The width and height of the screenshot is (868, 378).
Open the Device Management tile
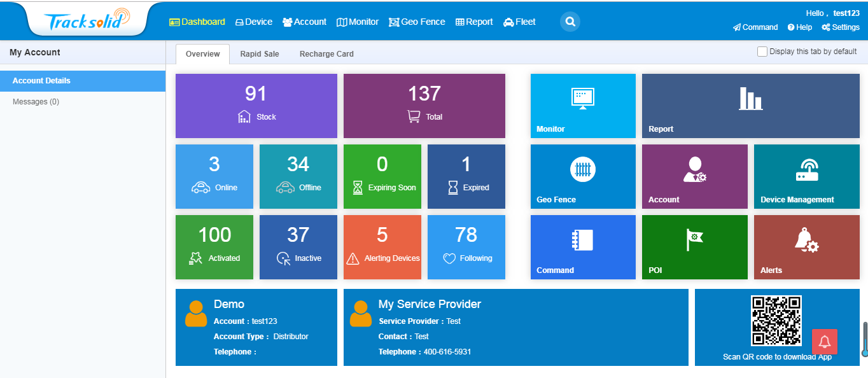point(806,176)
